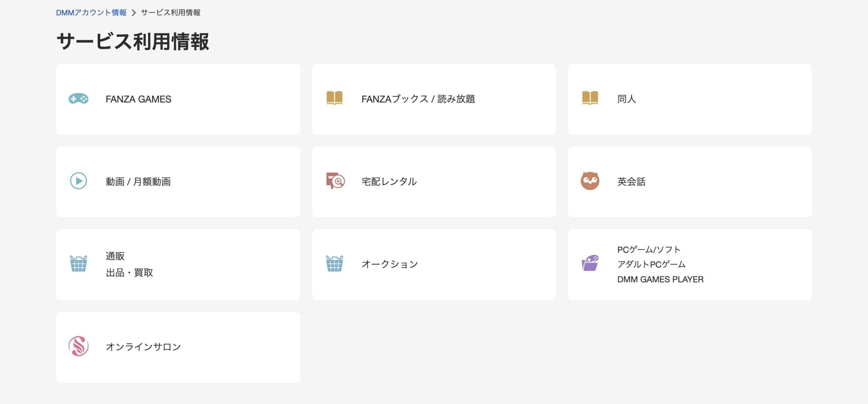Open the オンラインサロン label
868x404 pixels.
point(143,347)
